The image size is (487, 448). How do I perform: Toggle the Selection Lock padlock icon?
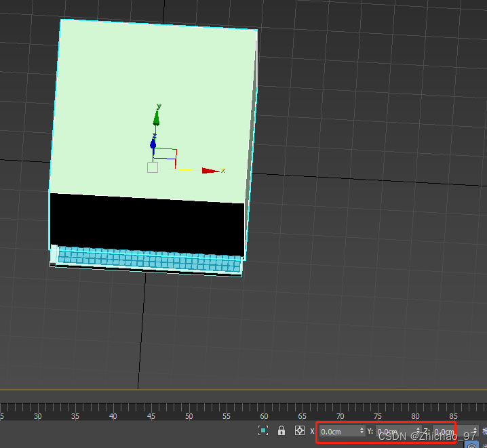pos(281,430)
